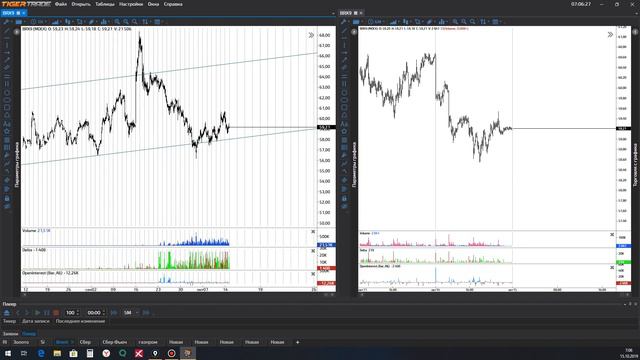The width and height of the screenshot is (640, 360).
Task: Click Параметры графика vertical label on left chart
Action: pyautogui.click(x=17, y=164)
